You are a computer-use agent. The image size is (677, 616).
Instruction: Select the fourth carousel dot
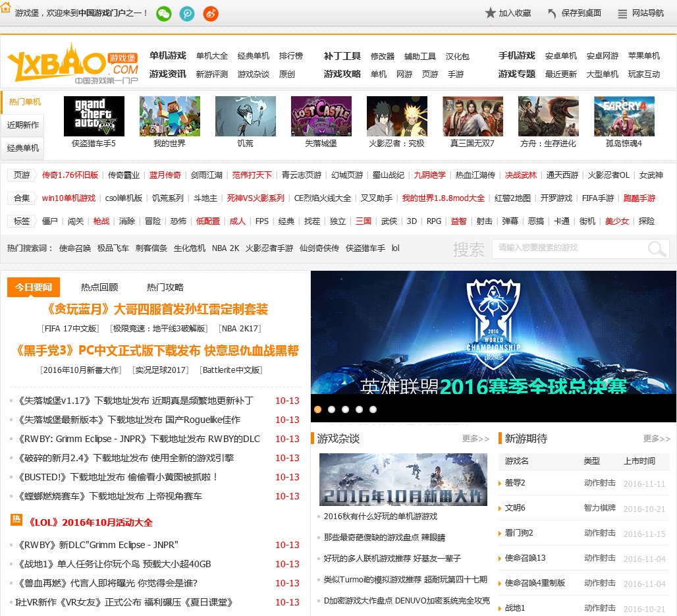[x=359, y=409]
